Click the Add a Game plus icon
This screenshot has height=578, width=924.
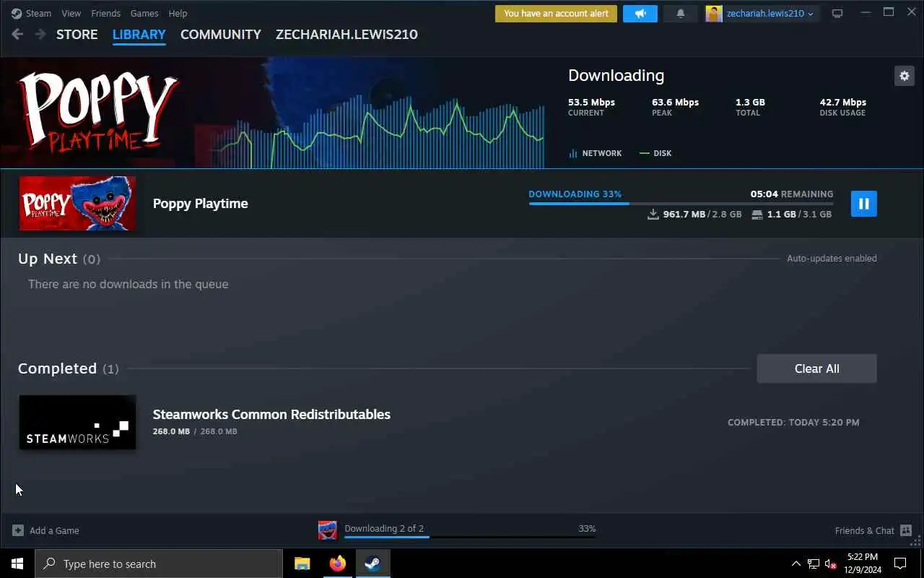click(18, 530)
